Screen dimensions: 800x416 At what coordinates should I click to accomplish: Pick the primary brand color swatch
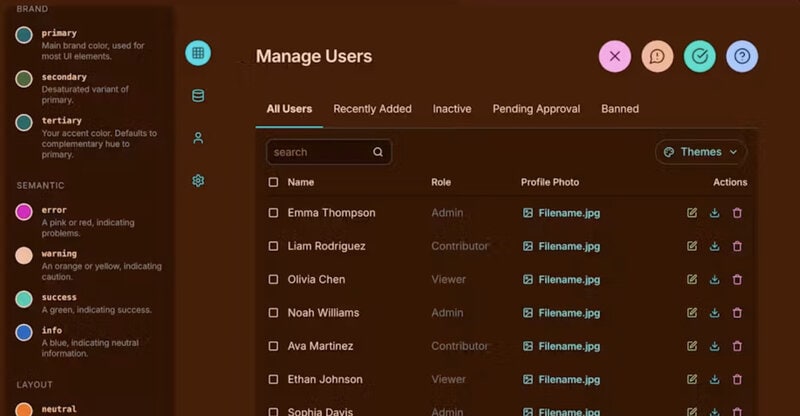coord(24,35)
